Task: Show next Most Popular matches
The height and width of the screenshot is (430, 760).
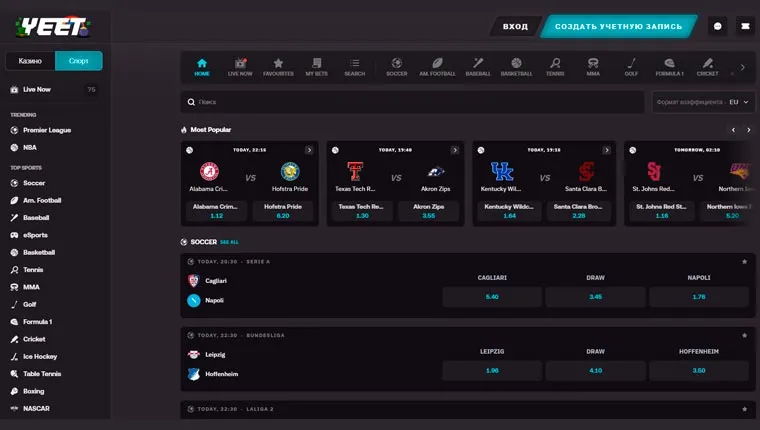Action: tap(749, 130)
